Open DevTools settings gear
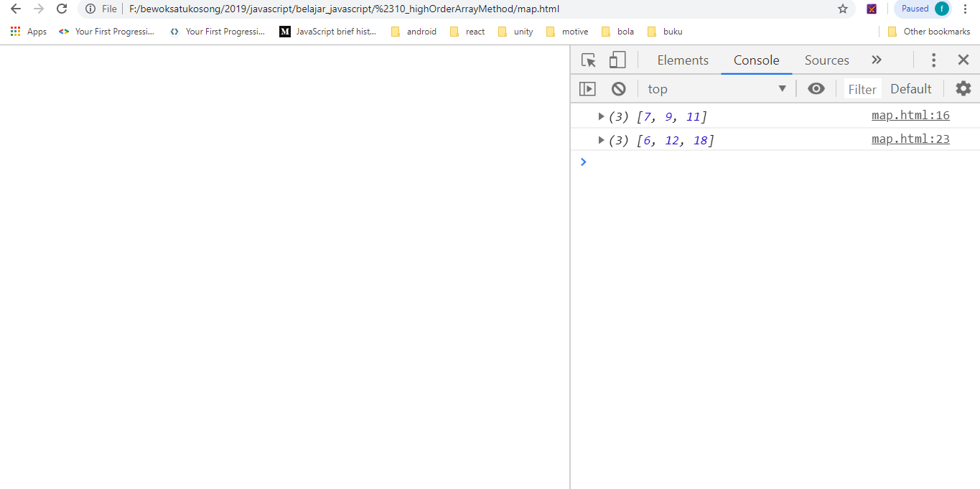The image size is (980, 489). click(x=963, y=88)
